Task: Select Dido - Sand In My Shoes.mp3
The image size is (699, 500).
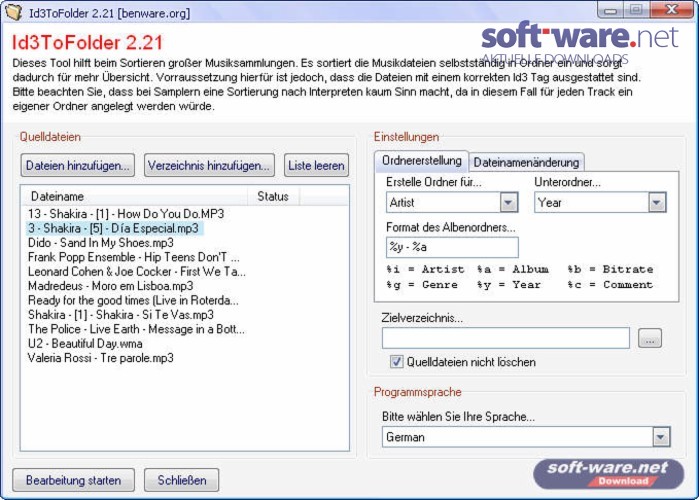Action: (101, 243)
